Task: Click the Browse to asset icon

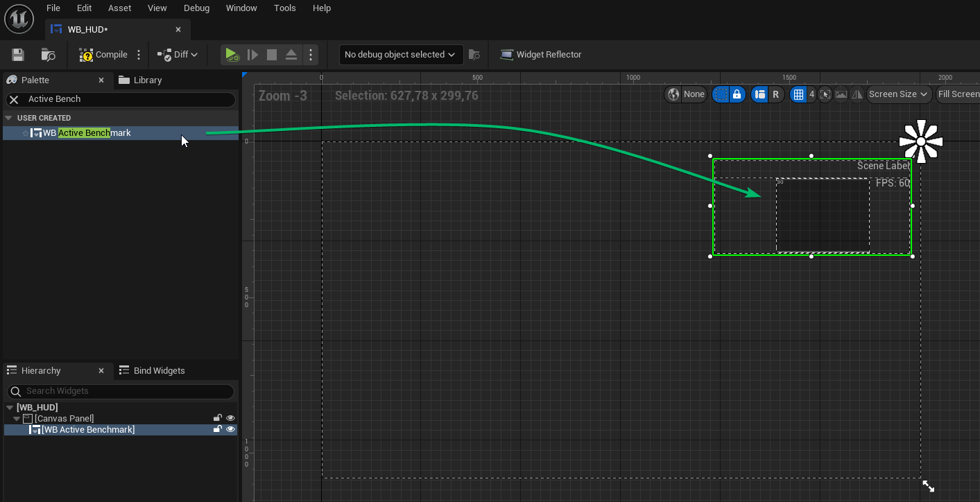Action: [48, 55]
